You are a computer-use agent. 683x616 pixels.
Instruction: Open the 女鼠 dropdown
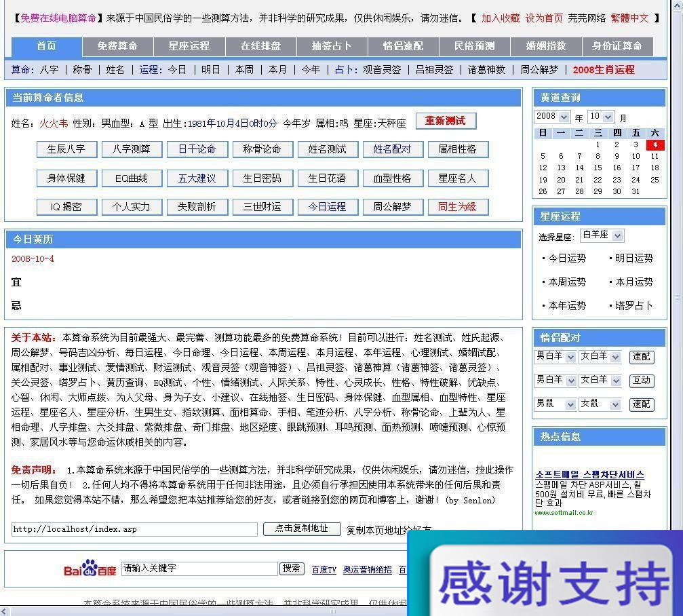(x=600, y=404)
